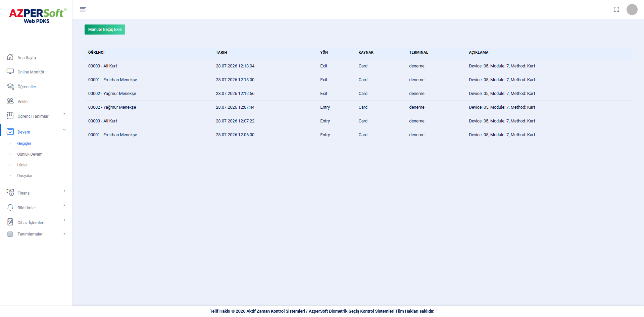Viewport: 644px width, 317px height.
Task: Select 00002 - Yağmur Menekşe Entry row
Action: pos(358,107)
